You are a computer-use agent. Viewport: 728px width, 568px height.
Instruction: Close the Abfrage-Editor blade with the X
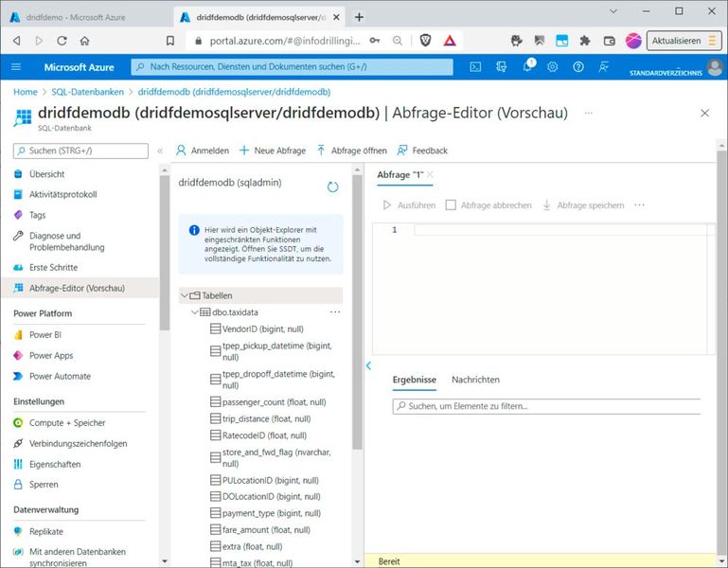point(704,113)
